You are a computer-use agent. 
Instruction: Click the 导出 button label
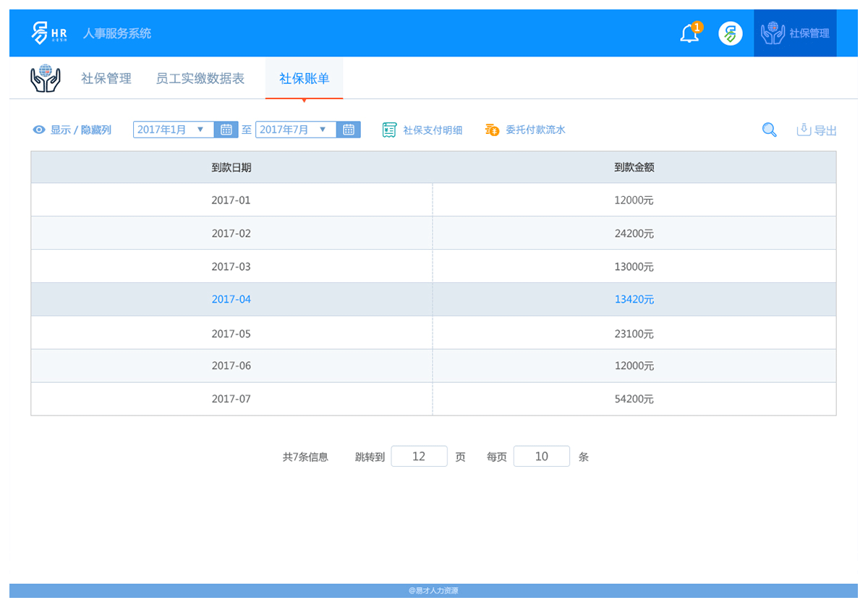point(825,131)
